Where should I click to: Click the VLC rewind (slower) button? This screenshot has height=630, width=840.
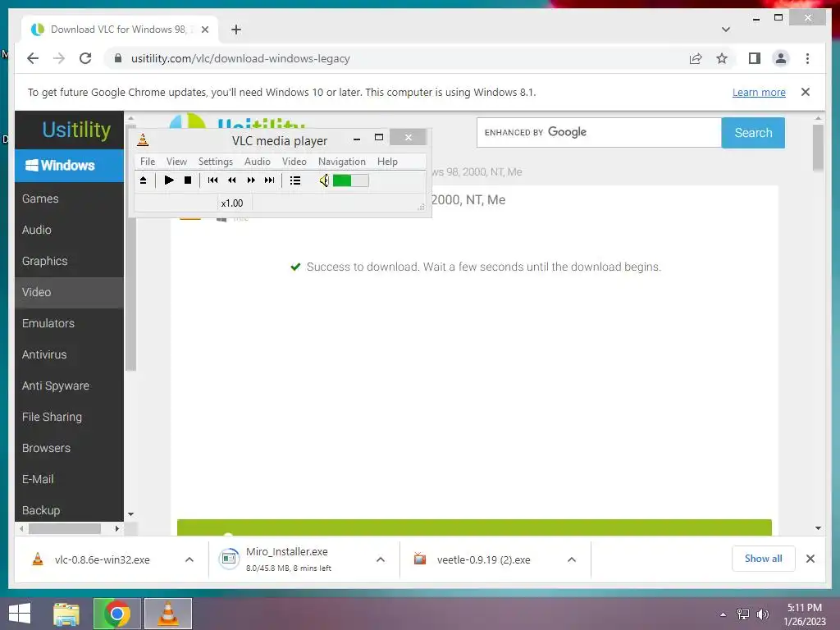point(232,180)
